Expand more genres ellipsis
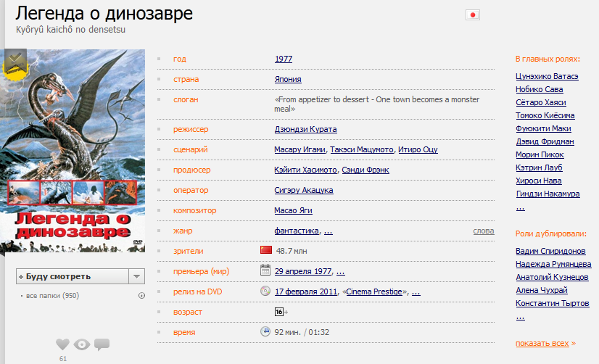The height and width of the screenshot is (364, 599). pyautogui.click(x=329, y=232)
